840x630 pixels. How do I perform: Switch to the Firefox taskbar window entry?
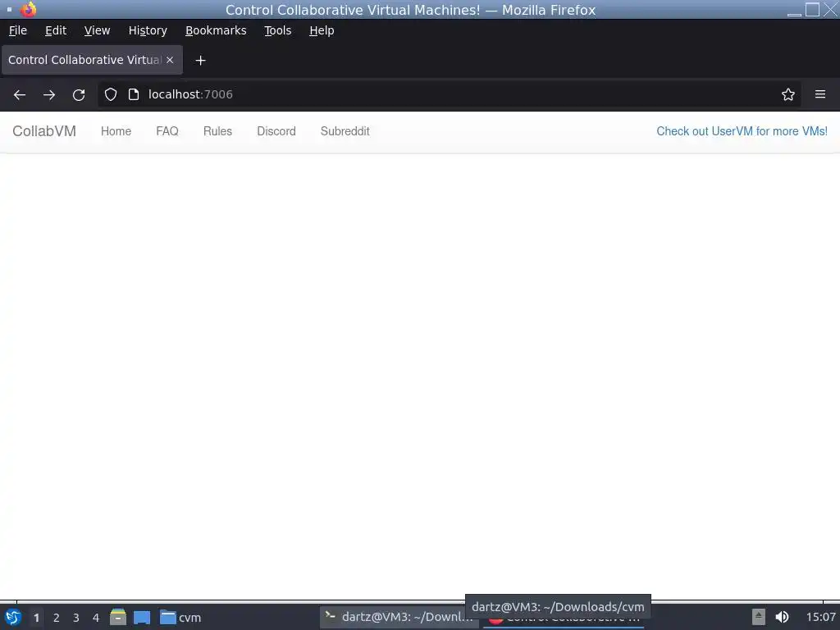pyautogui.click(x=563, y=619)
